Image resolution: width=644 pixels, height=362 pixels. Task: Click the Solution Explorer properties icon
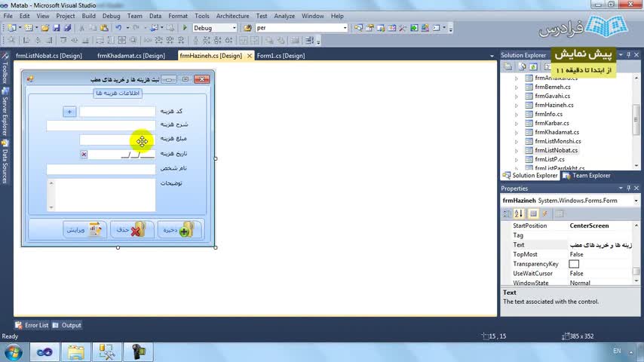508,66
